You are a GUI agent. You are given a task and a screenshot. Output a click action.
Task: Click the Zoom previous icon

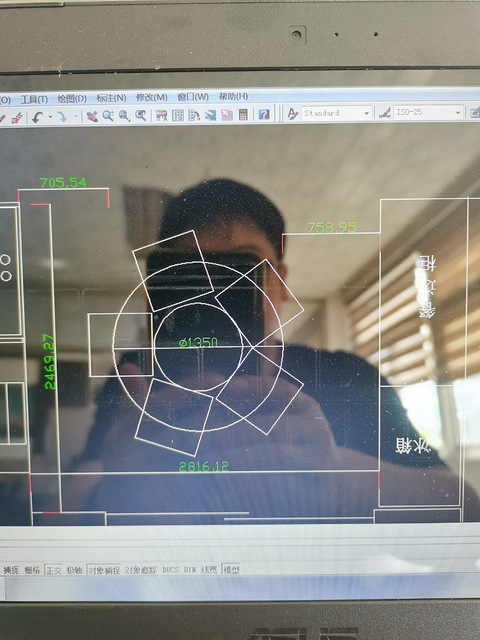click(x=141, y=116)
